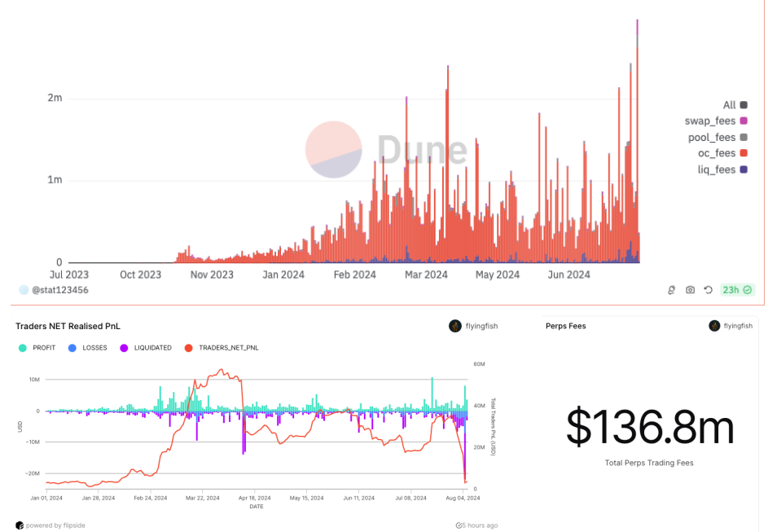
Task: Click the 5 hours ago refresh indicator
Action: coord(476,525)
